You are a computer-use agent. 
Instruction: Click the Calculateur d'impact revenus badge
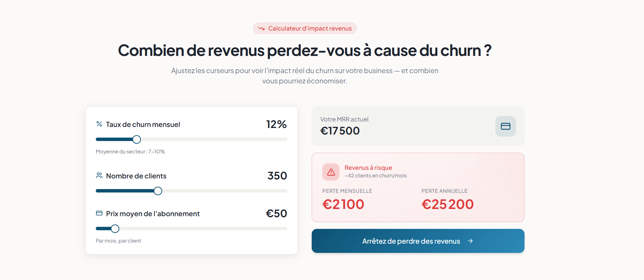pos(305,28)
